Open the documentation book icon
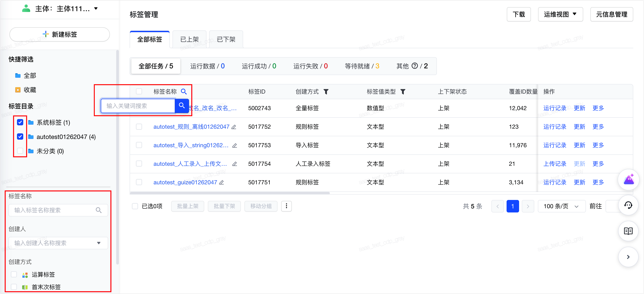The image size is (644, 294). 629,231
